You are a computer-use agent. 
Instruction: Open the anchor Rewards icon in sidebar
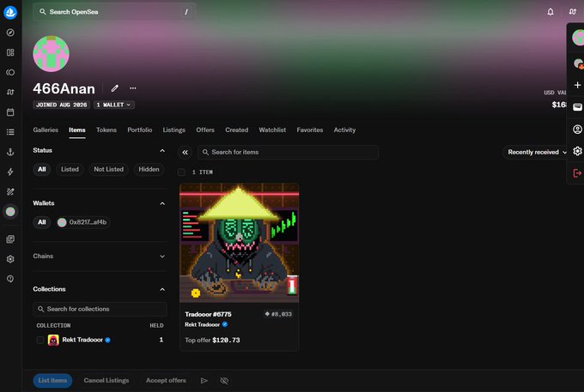[x=10, y=152]
